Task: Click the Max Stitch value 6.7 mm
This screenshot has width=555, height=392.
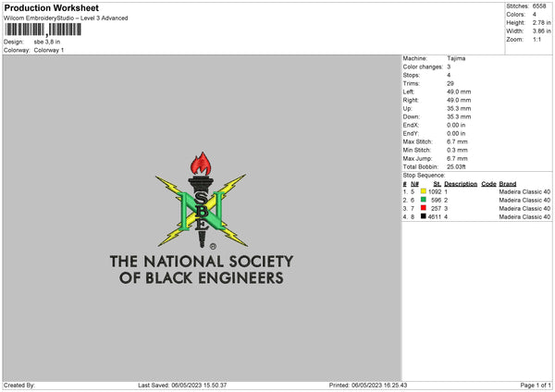Action: pyautogui.click(x=457, y=141)
